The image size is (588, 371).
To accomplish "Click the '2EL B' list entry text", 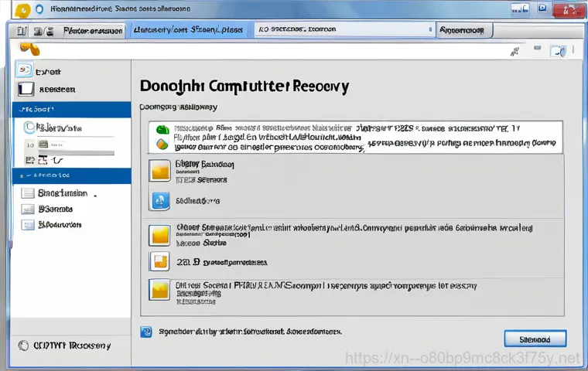I will (221, 262).
